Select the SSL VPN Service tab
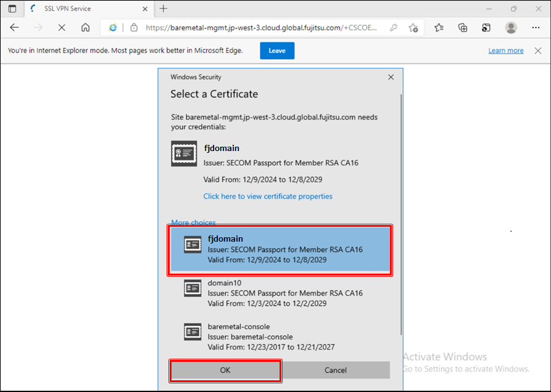The width and height of the screenshot is (551, 392). [89, 9]
